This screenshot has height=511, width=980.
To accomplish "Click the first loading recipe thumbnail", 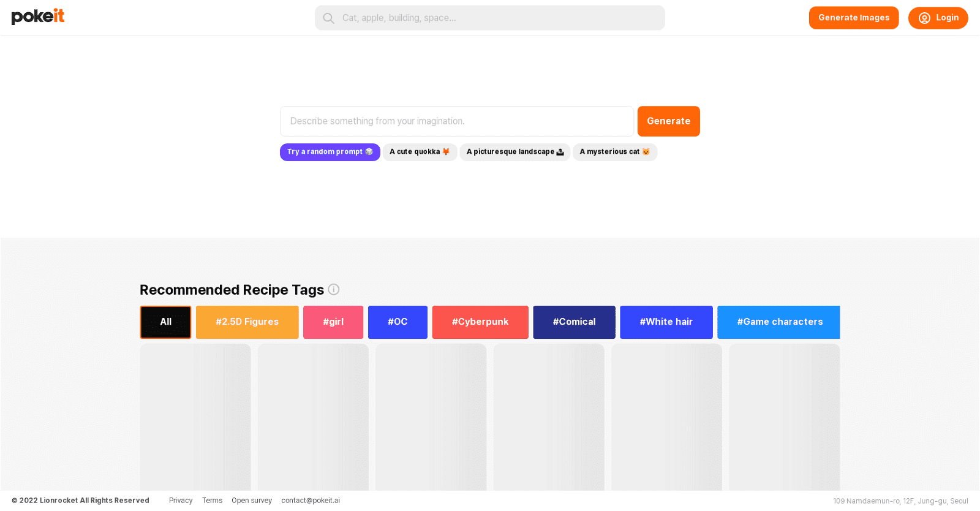I will (x=195, y=417).
